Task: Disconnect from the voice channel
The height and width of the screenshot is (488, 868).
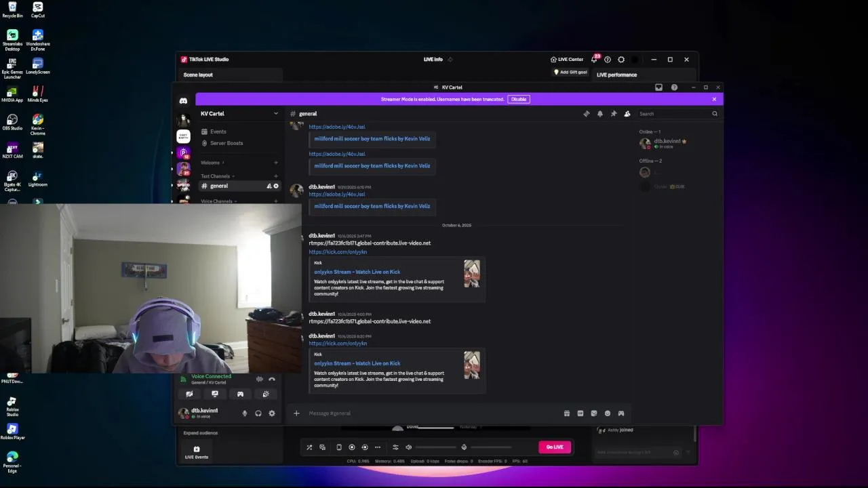Action: pos(272,380)
